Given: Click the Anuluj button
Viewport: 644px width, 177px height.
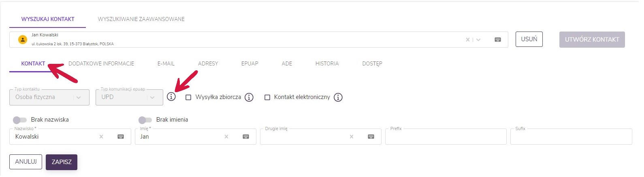Looking at the screenshot, I should pos(26,162).
